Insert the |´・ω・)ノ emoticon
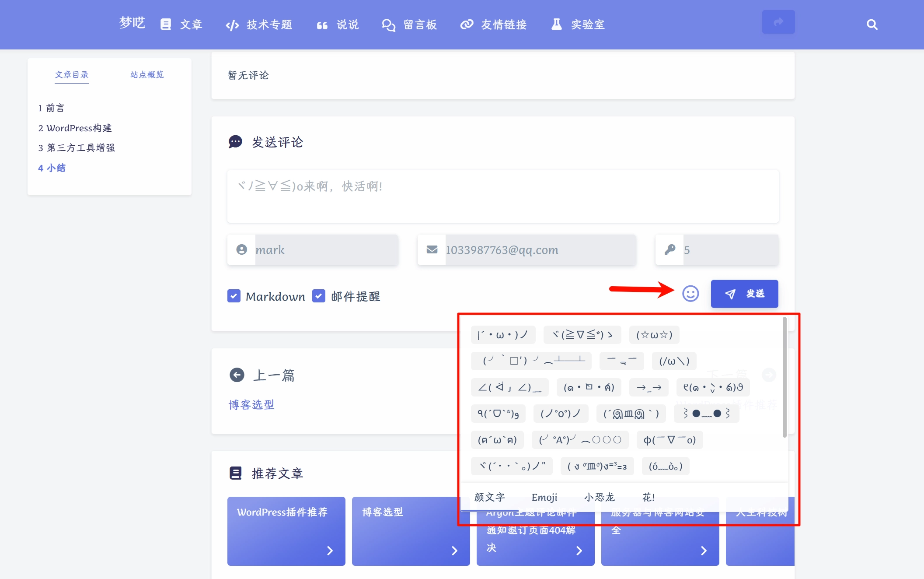The width and height of the screenshot is (924, 579). (x=503, y=335)
